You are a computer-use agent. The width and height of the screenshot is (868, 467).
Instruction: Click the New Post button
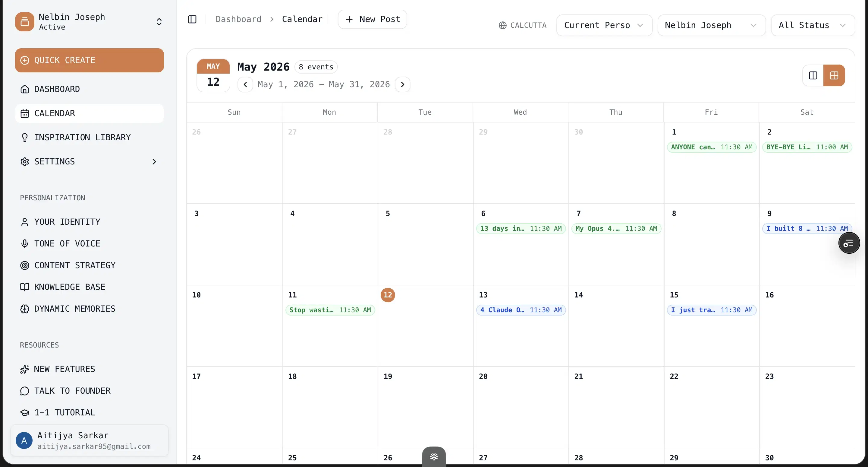[x=372, y=19]
